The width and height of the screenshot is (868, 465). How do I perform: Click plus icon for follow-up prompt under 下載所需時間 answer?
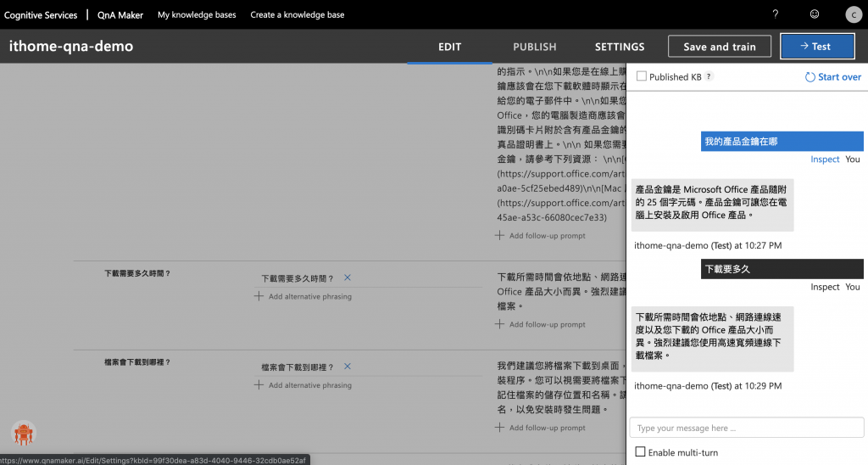point(499,324)
